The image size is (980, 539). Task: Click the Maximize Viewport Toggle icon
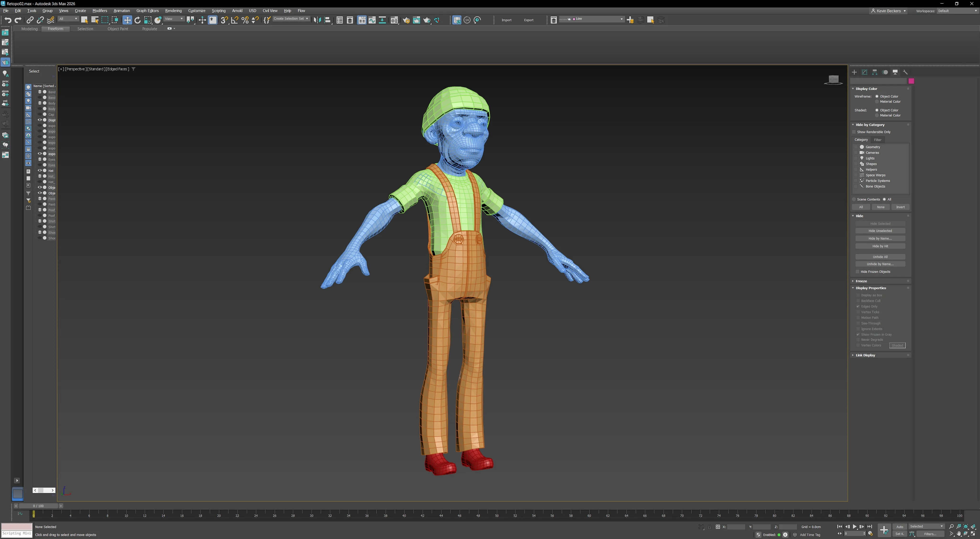(x=973, y=534)
